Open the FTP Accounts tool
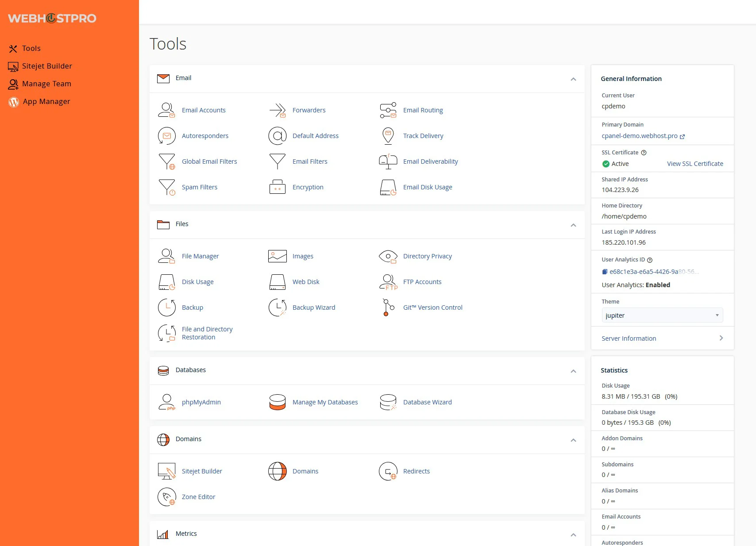Image resolution: width=756 pixels, height=546 pixels. coord(422,281)
